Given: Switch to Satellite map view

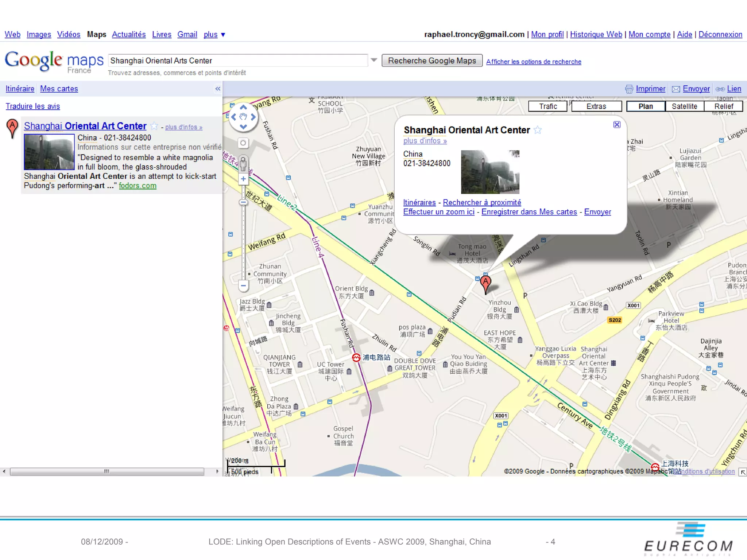Looking at the screenshot, I should (684, 106).
